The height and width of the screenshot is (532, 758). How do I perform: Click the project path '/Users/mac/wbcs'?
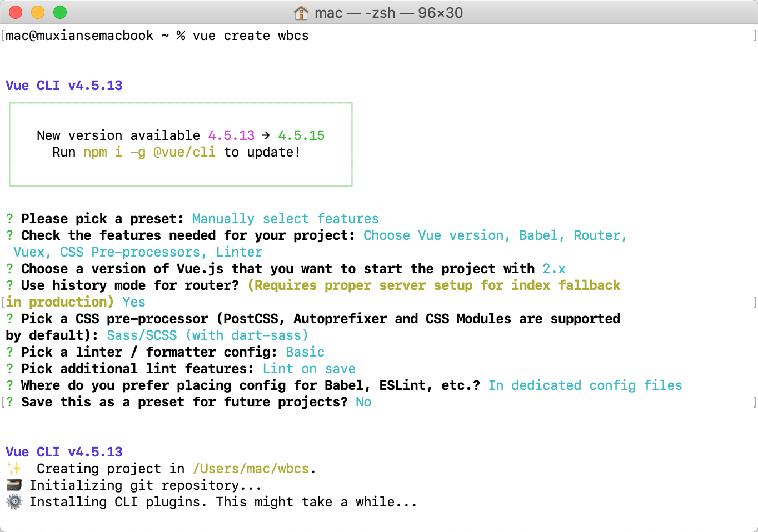click(x=251, y=469)
